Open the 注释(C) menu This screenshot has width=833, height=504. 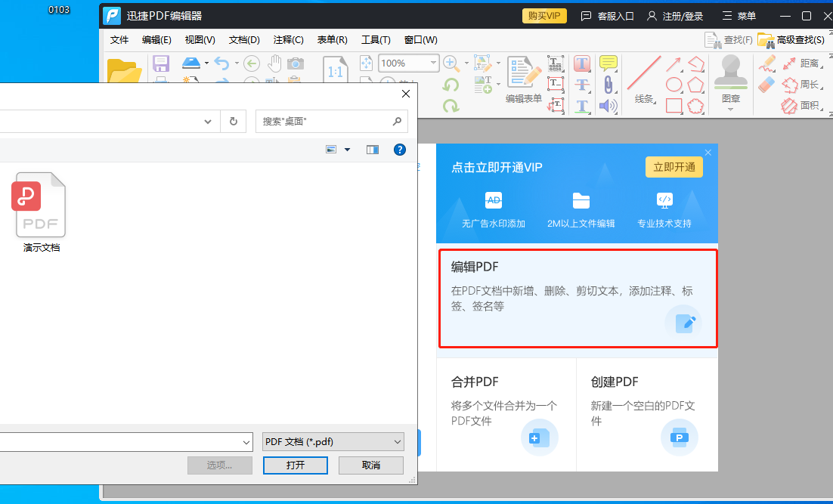point(289,40)
